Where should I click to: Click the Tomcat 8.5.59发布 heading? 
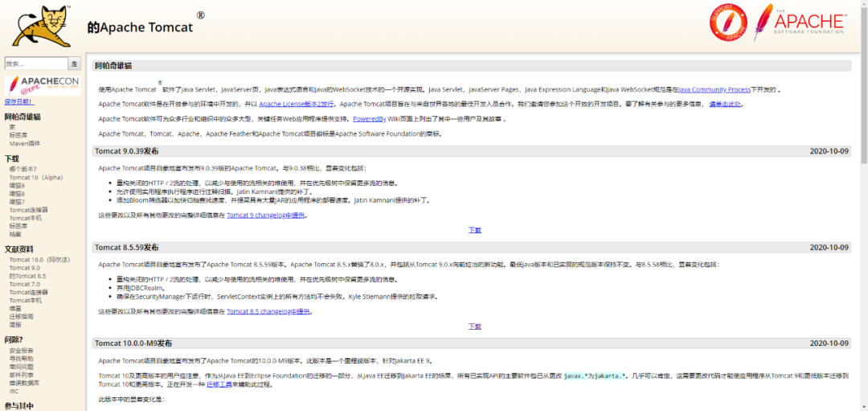[x=127, y=247]
